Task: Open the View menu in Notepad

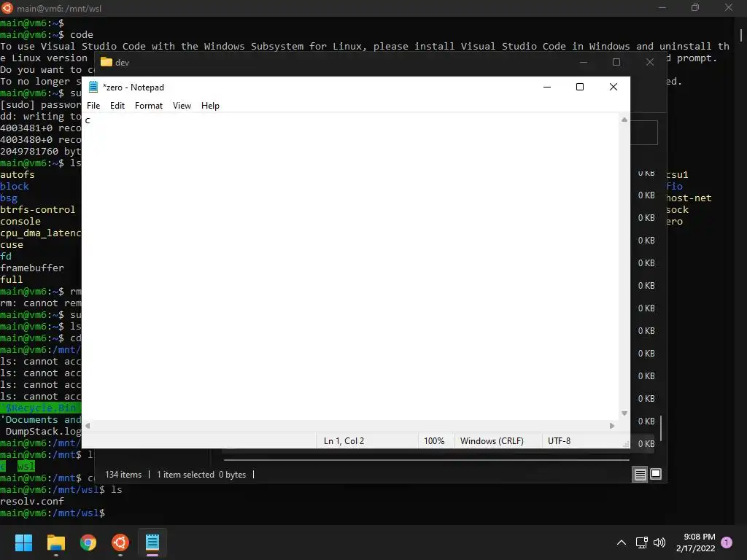Action: 182,106
